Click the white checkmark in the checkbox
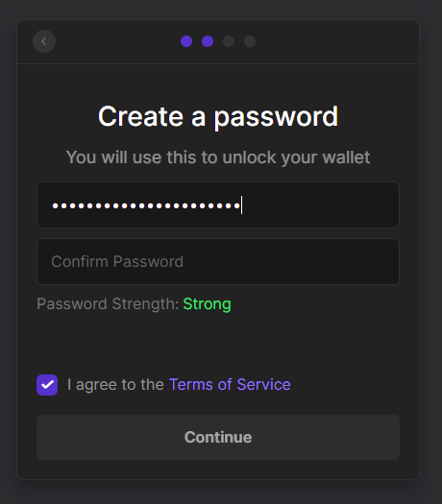Image resolution: width=442 pixels, height=504 pixels. [x=47, y=385]
